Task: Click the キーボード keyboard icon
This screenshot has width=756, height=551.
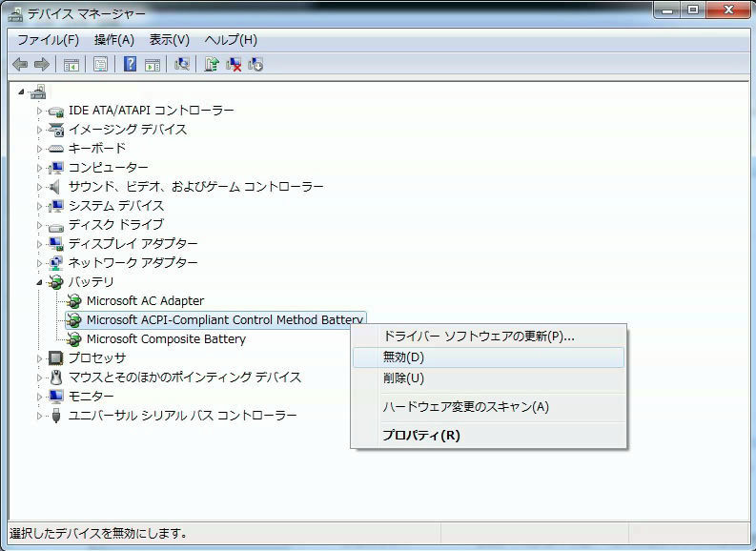Action: coord(56,149)
